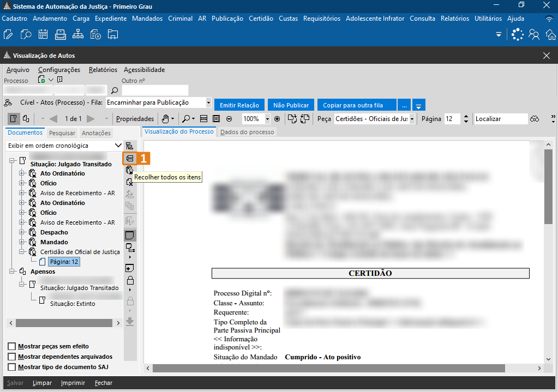The image size is (558, 392).
Task: Enable 'Mostrar peças sem efeito' checkbox
Action: pyautogui.click(x=11, y=346)
